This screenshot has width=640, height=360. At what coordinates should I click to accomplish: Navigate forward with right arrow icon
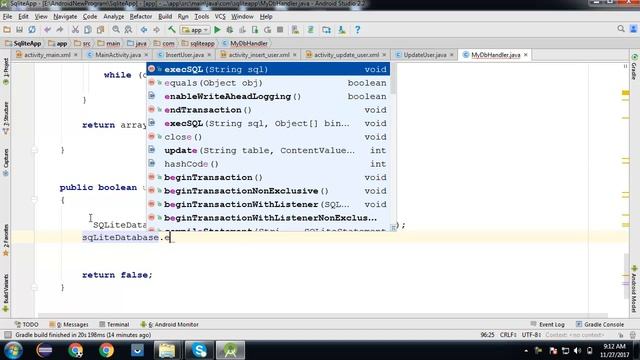coord(156,29)
